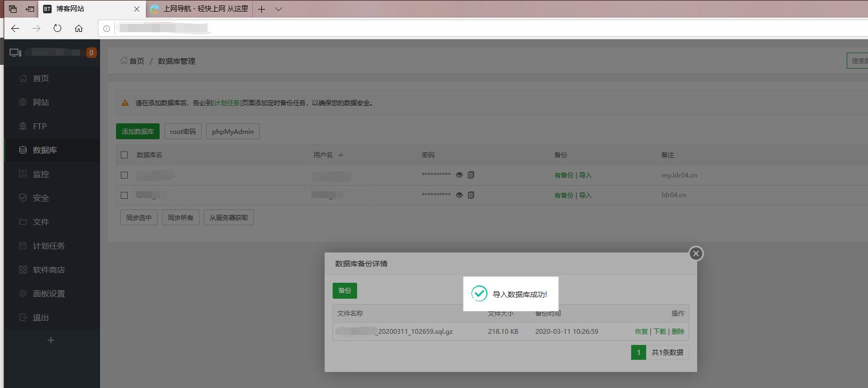Close the database backup details dialog
The height and width of the screenshot is (388, 868).
point(696,254)
